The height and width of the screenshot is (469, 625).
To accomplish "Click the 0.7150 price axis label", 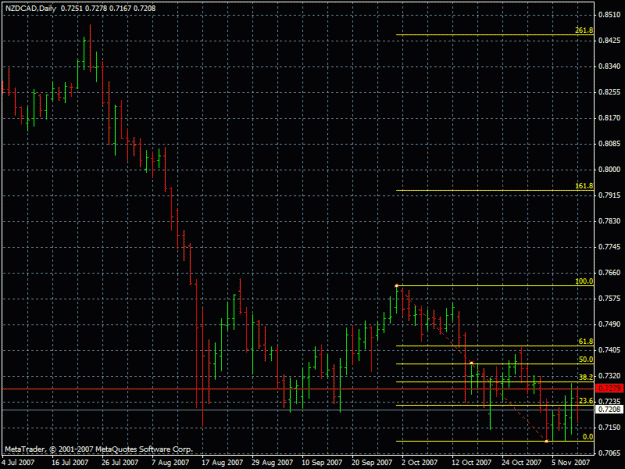I will [609, 428].
